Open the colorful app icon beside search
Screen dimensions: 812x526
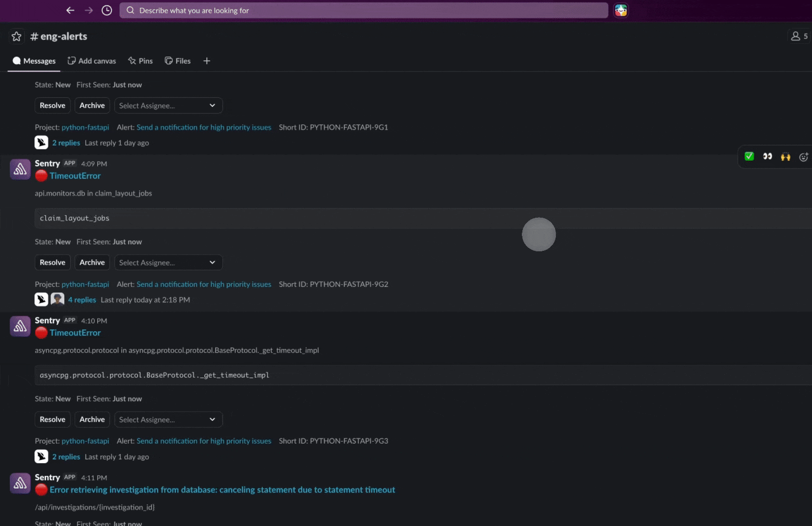pyautogui.click(x=621, y=10)
